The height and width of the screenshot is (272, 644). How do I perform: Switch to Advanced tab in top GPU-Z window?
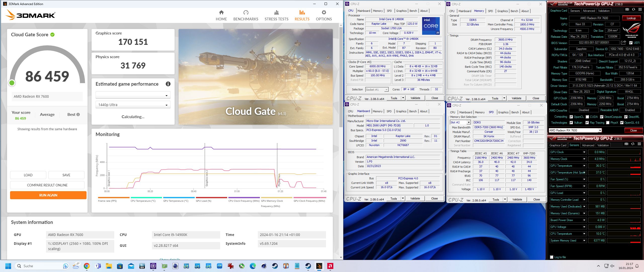pyautogui.click(x=589, y=11)
